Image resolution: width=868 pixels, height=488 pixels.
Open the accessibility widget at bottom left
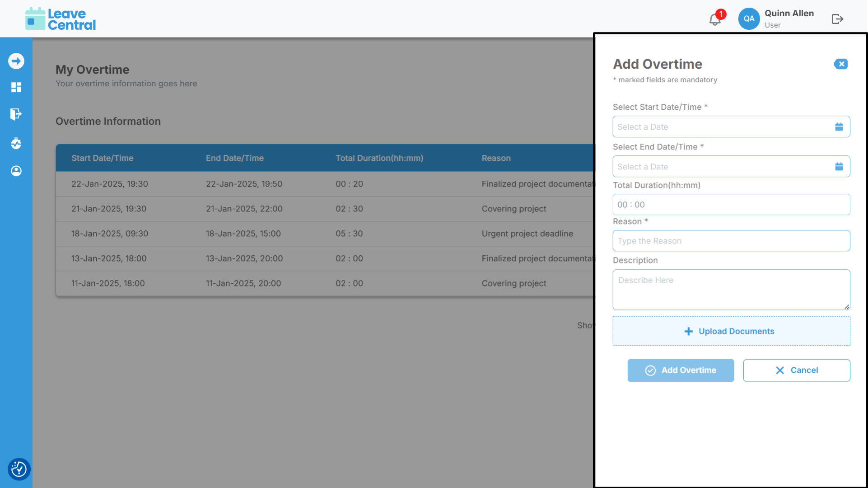[19, 469]
